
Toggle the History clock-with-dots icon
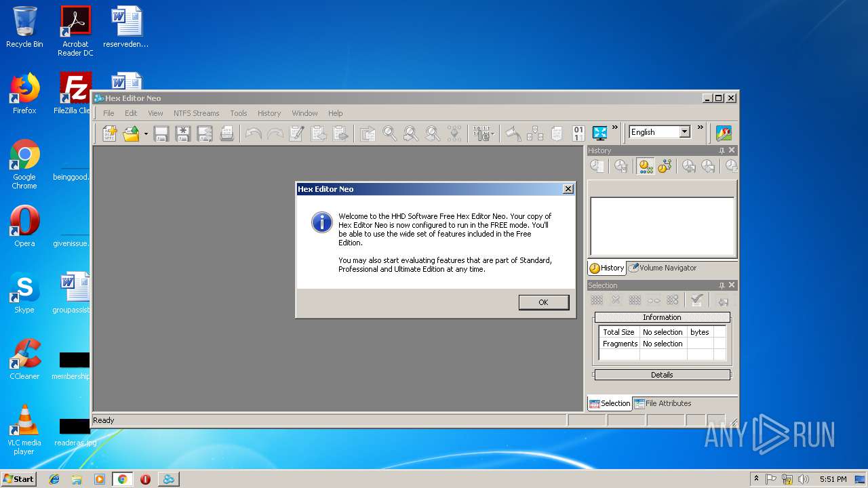[x=645, y=166]
